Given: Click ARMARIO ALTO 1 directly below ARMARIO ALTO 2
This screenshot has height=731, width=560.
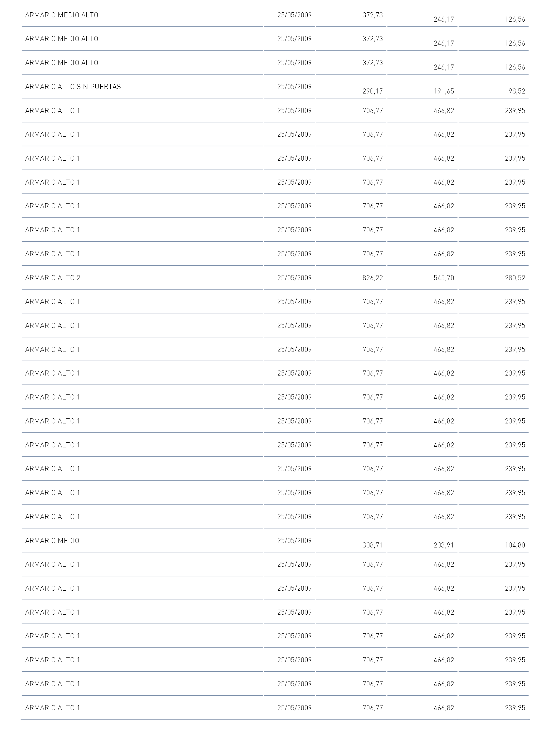Looking at the screenshot, I should pos(53,302).
